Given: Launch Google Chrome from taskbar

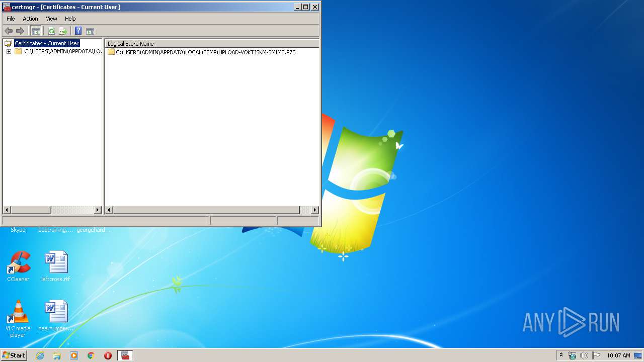Looking at the screenshot, I should pyautogui.click(x=91, y=355).
